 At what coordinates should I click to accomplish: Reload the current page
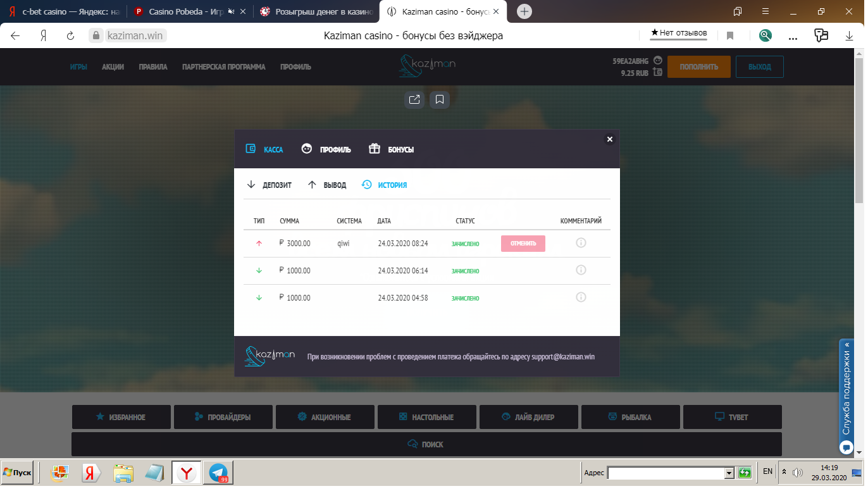[x=71, y=36]
